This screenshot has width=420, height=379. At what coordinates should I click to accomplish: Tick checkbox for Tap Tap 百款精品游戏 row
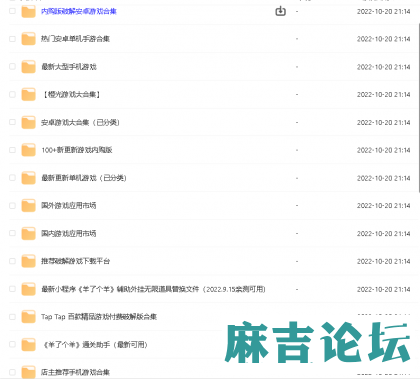(x=12, y=317)
